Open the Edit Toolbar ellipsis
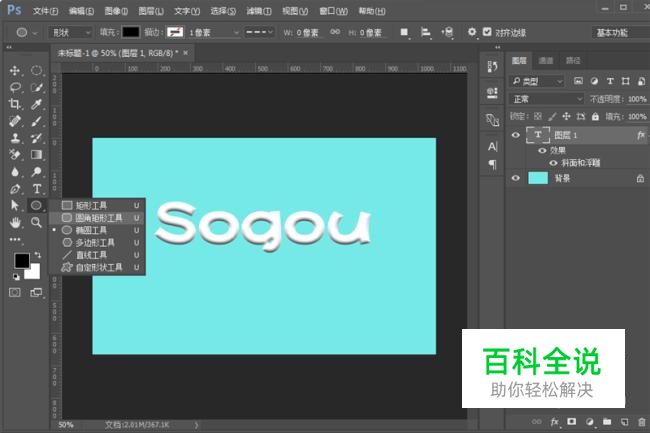The image size is (650, 433). [15, 239]
